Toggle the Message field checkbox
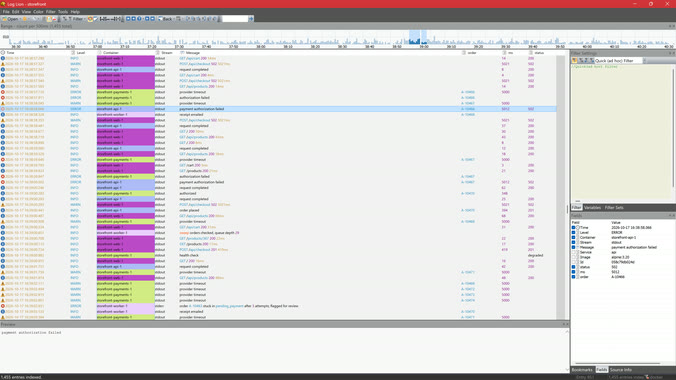The height and width of the screenshot is (380, 676). tap(573, 247)
